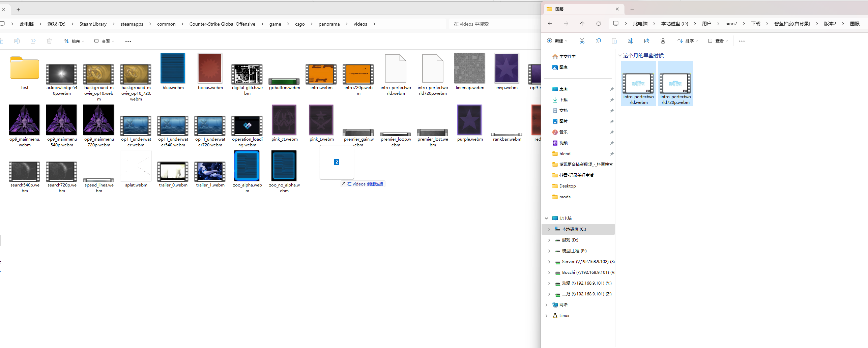Select the 下载 quick access item in sidebar
This screenshot has height=348, width=868.
coord(563,100)
